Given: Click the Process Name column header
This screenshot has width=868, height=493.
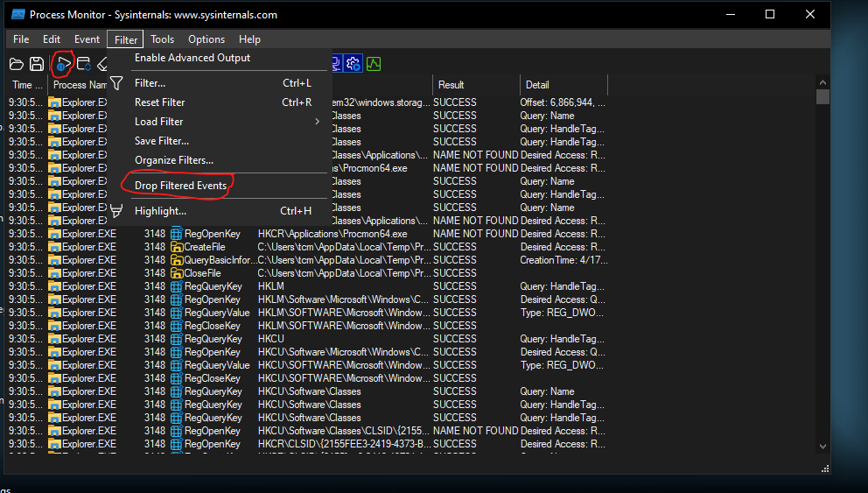Looking at the screenshot, I should click(x=78, y=85).
